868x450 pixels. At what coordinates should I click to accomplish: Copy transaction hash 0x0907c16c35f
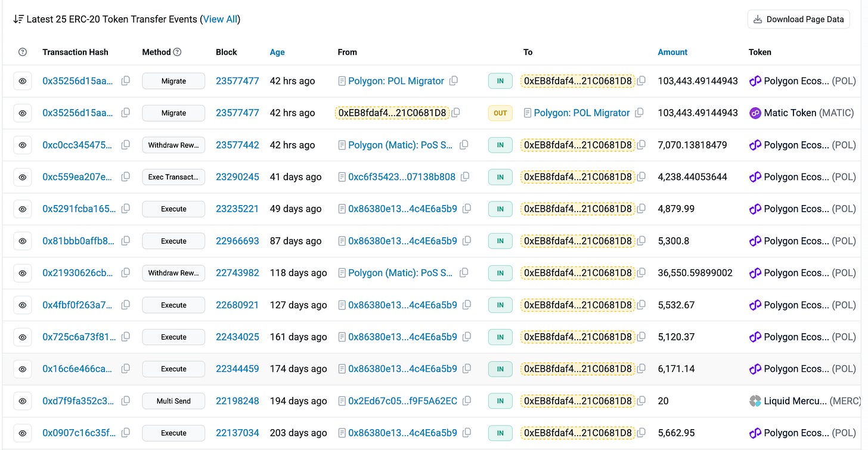126,433
